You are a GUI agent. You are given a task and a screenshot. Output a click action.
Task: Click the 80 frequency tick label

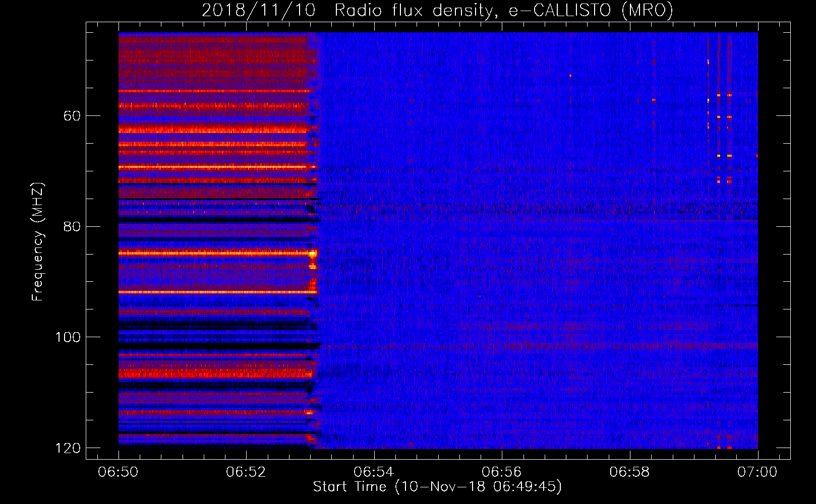72,226
